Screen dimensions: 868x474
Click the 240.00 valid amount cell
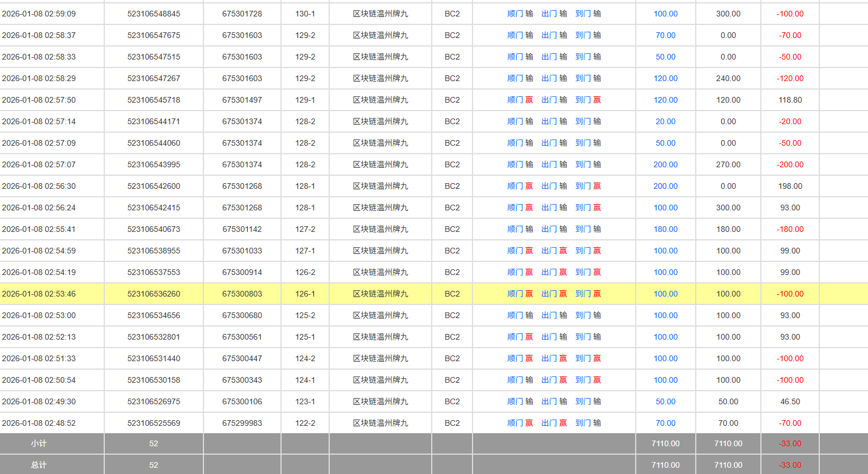point(728,78)
